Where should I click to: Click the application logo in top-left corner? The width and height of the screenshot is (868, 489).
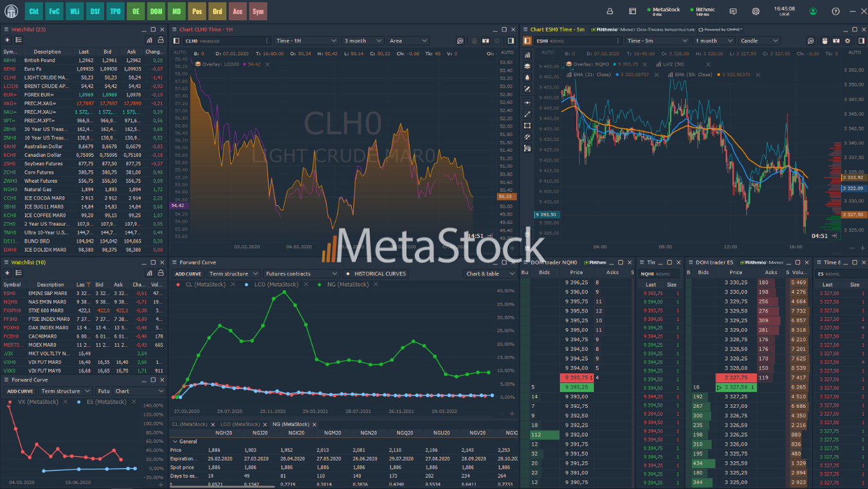[x=11, y=11]
